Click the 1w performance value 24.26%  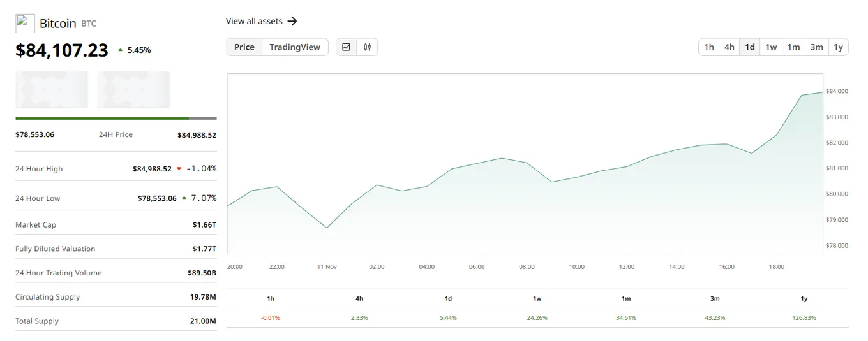pos(537,317)
